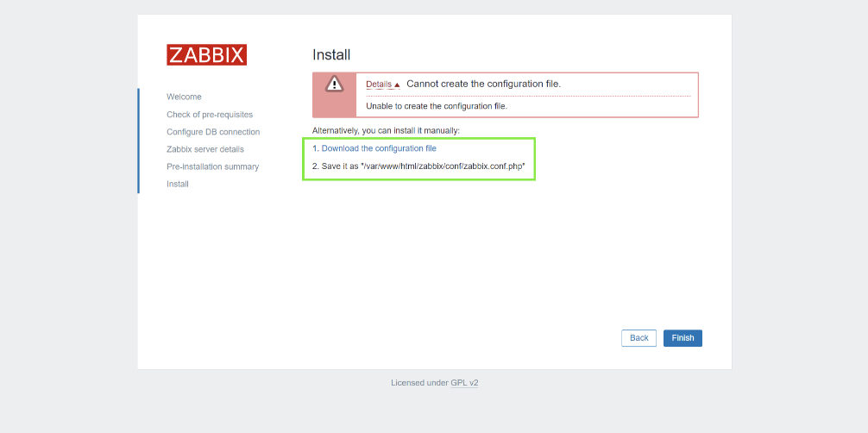The image size is (868, 433).
Task: Click the zabbix.conf.php save path text
Action: click(x=443, y=166)
